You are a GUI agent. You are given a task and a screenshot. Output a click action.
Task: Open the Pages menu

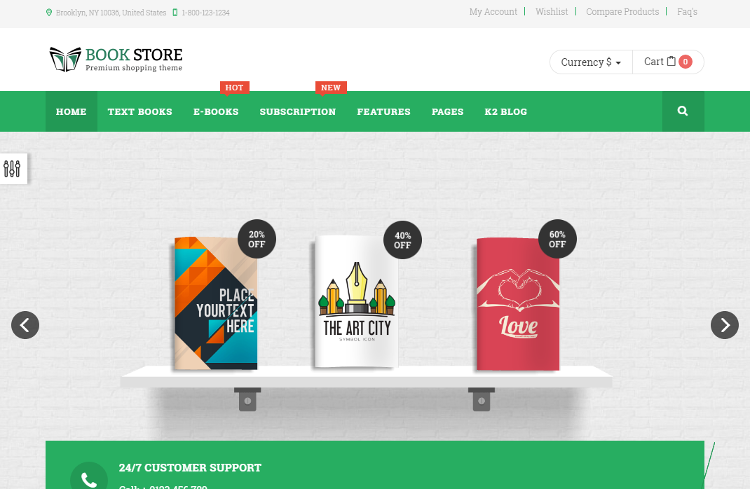coord(447,111)
